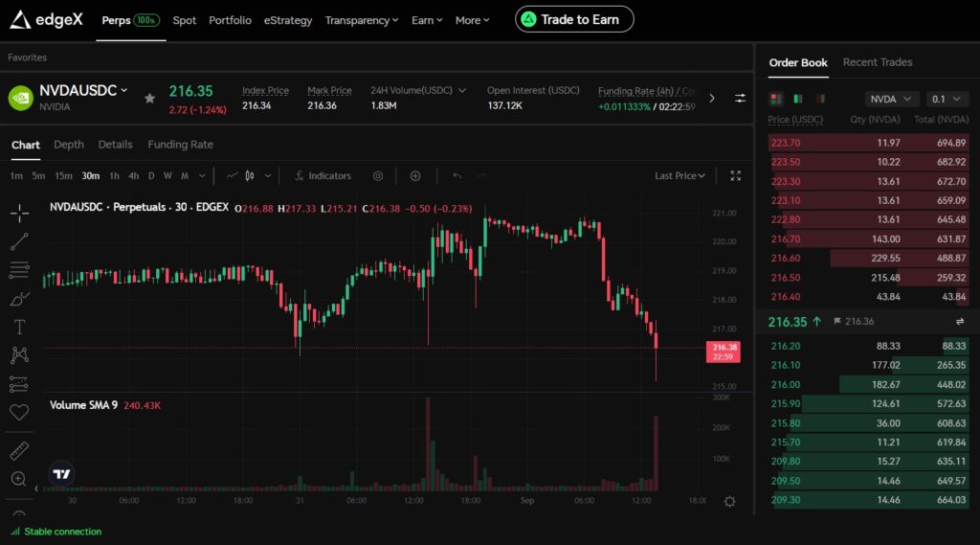This screenshot has height=545, width=980.
Task: Select the brush drawing tool
Action: pyautogui.click(x=19, y=299)
